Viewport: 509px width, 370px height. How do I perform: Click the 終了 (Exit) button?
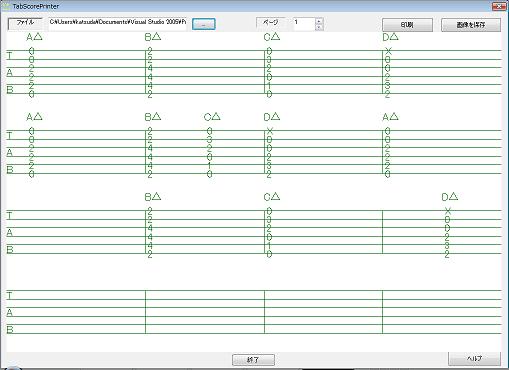(x=253, y=360)
